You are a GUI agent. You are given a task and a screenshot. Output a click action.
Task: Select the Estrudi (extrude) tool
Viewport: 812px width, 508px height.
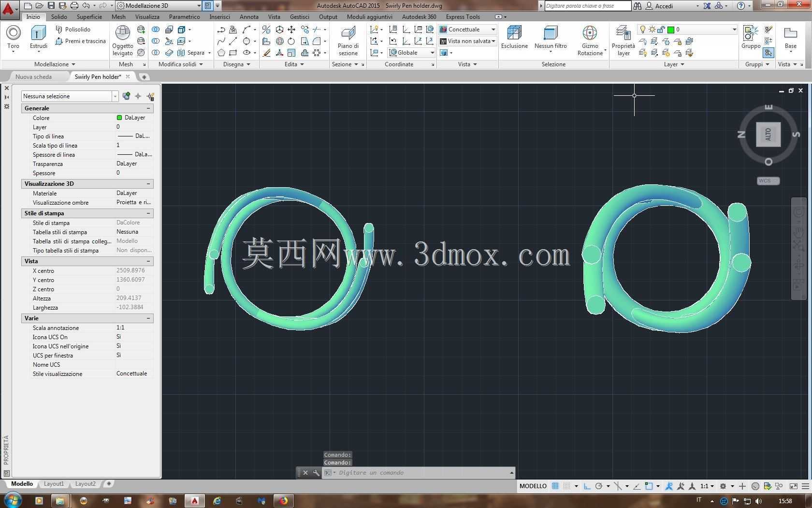[39, 38]
